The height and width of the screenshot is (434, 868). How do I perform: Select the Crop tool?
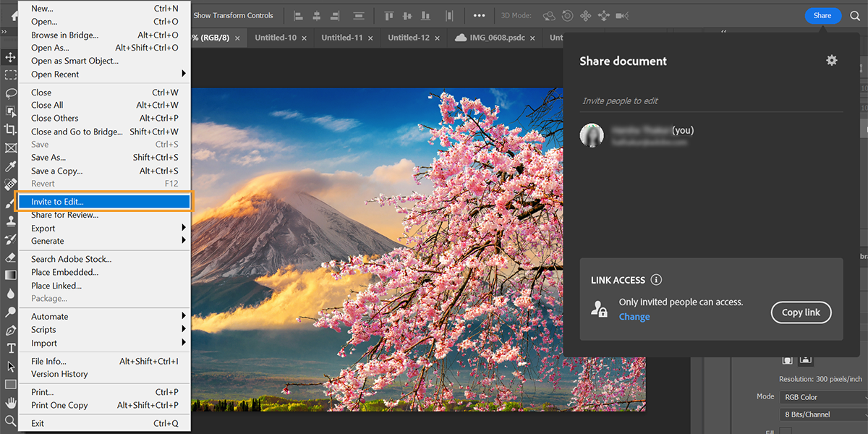point(10,129)
